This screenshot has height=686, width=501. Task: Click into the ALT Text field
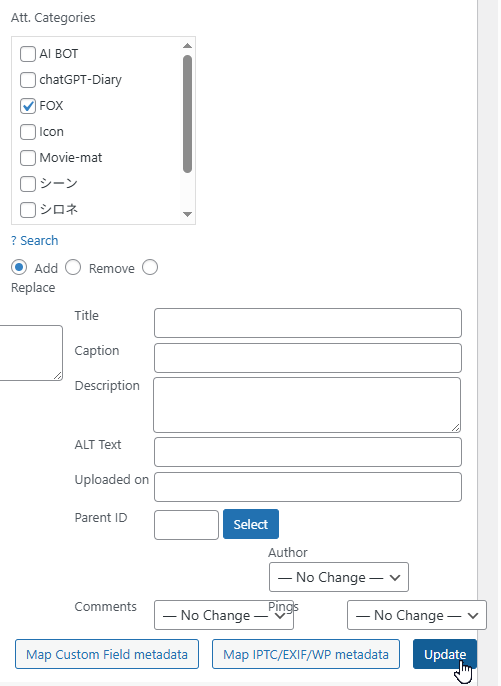coord(308,452)
